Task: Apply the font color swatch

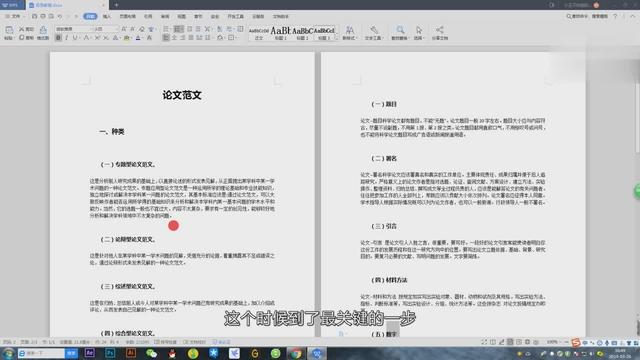Action: pos(138,38)
